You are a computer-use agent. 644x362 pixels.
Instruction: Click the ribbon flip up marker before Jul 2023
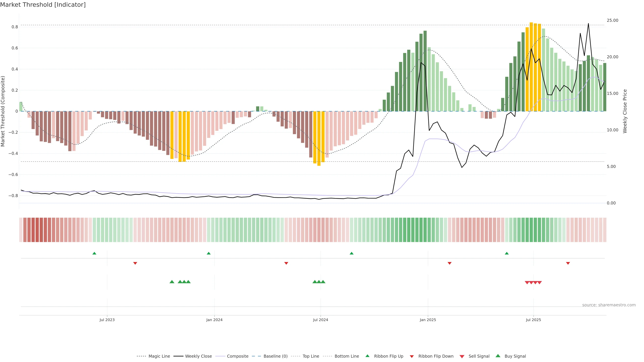click(x=94, y=253)
